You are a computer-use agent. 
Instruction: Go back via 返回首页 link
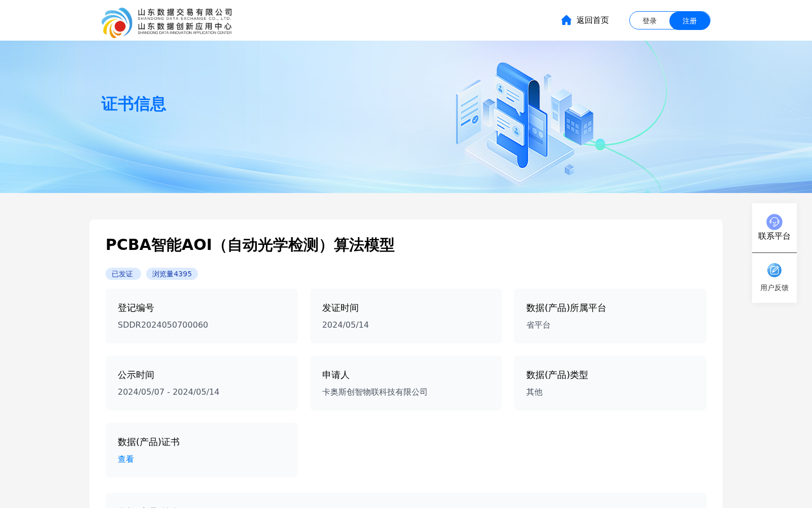[x=592, y=20]
